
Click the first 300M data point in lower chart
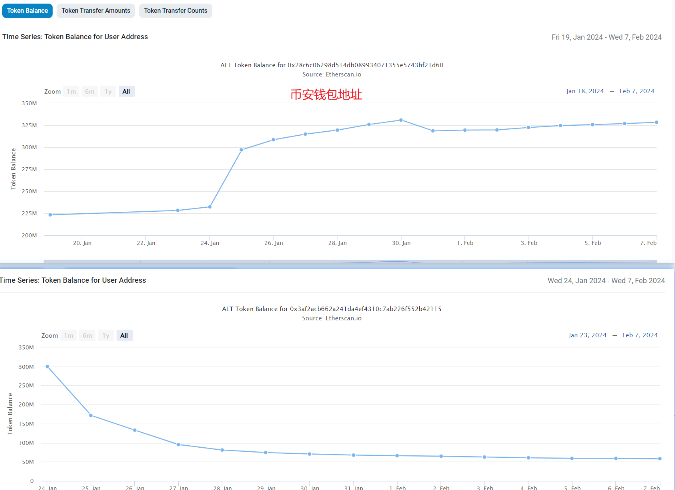coord(47,366)
